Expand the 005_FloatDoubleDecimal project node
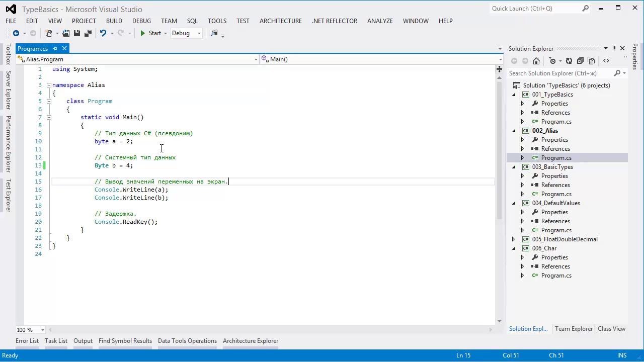 click(514, 239)
